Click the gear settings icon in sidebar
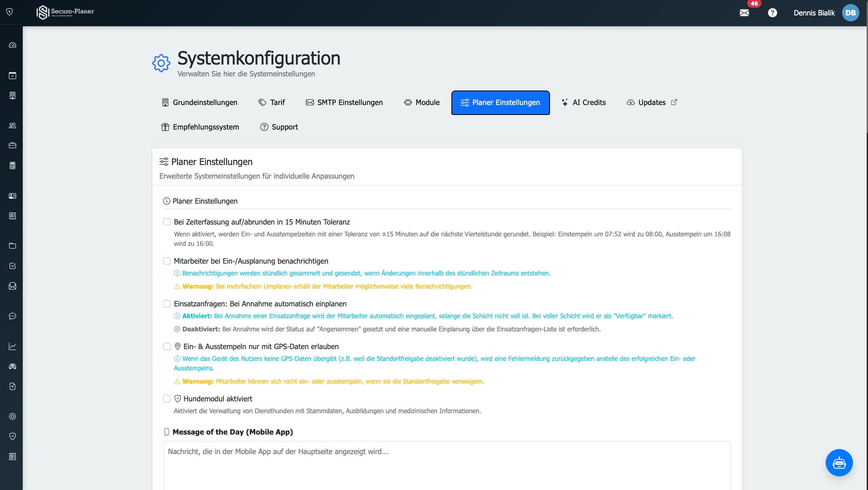This screenshot has height=490, width=868. point(12,416)
